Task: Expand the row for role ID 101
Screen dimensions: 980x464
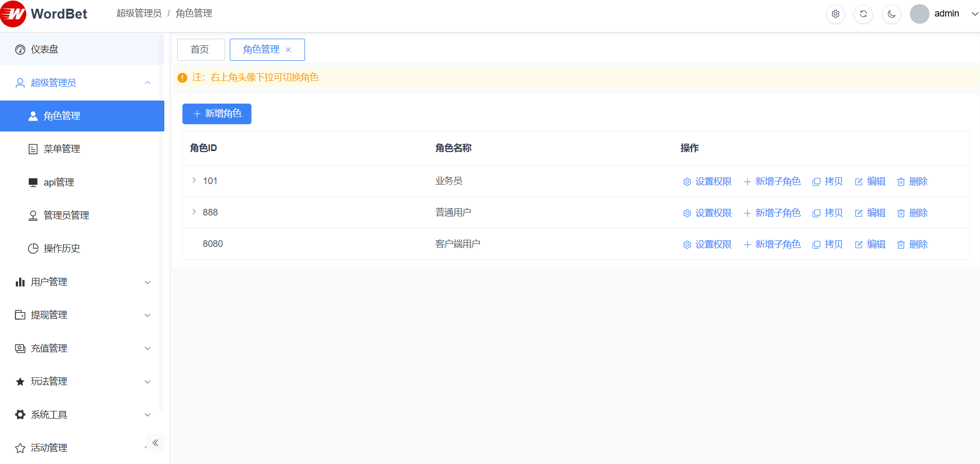Action: 194,180
